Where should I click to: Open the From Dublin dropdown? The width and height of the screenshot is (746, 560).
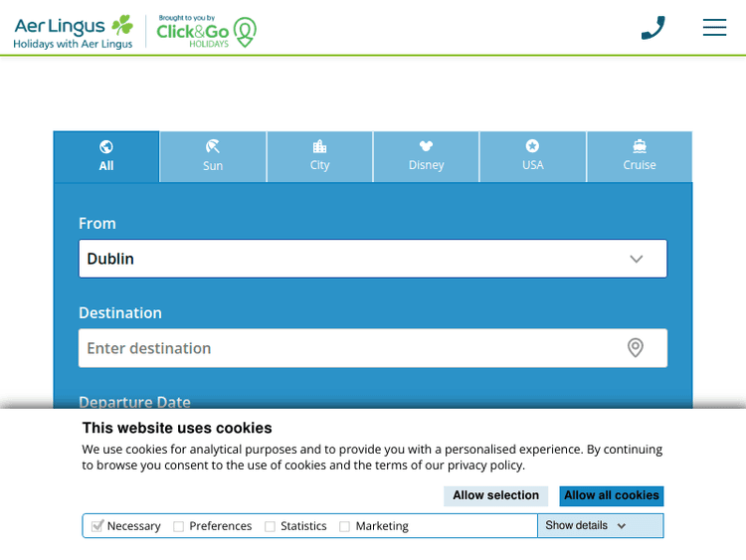372,259
